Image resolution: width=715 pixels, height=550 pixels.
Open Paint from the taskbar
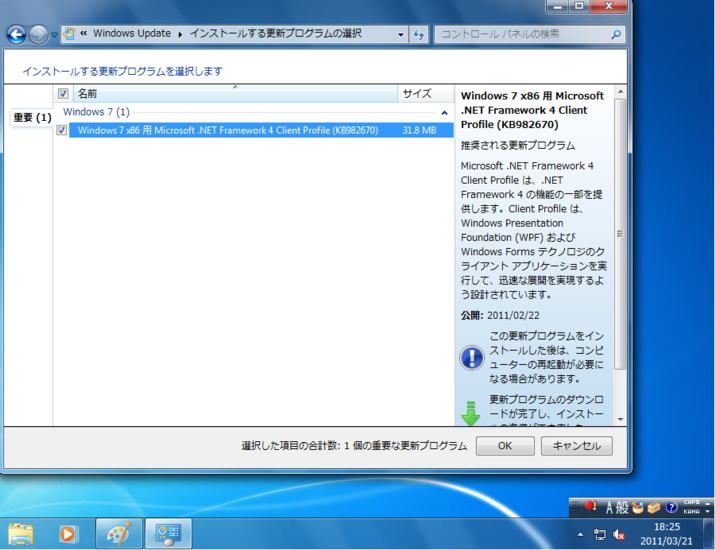tap(119, 534)
